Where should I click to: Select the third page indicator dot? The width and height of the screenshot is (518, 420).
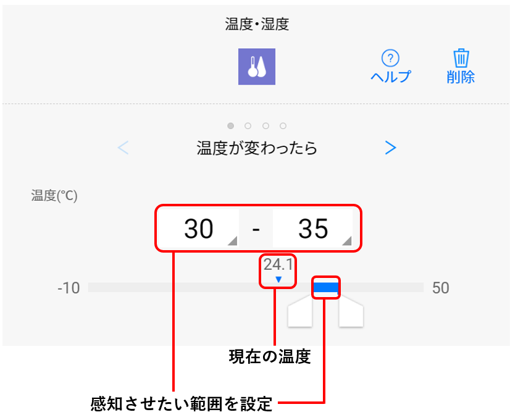point(265,126)
